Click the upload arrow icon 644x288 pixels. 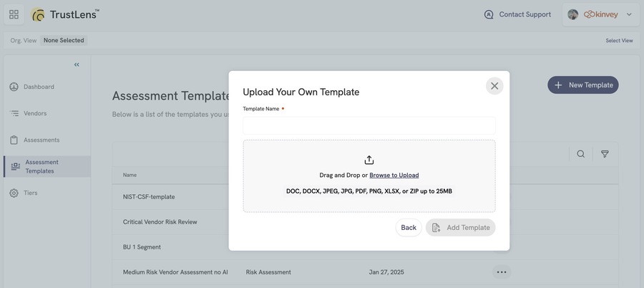[369, 160]
